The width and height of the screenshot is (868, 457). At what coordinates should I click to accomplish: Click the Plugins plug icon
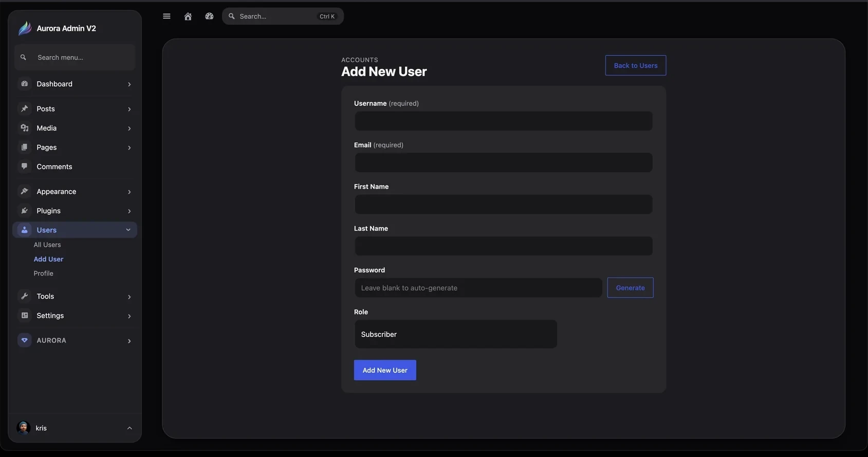point(24,211)
